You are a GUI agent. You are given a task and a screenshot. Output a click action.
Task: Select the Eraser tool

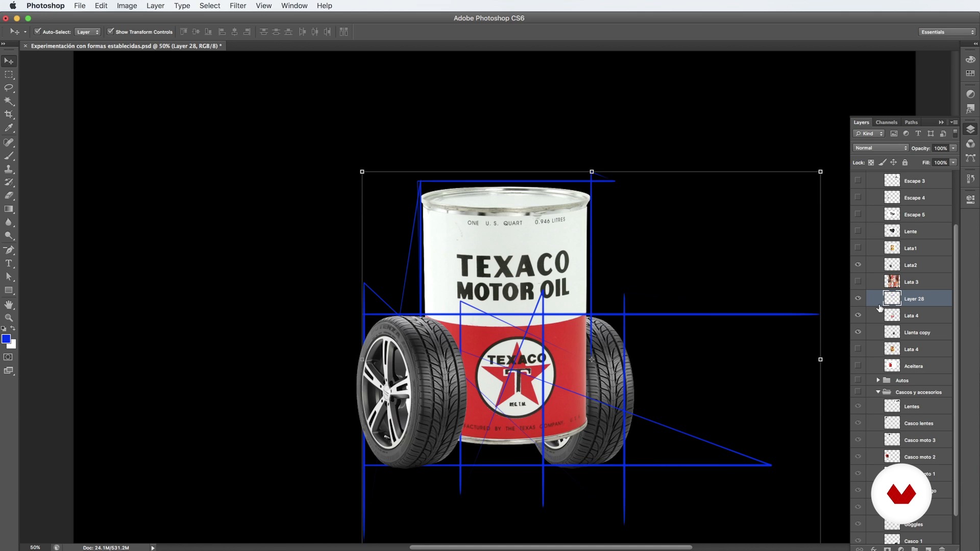(x=9, y=195)
